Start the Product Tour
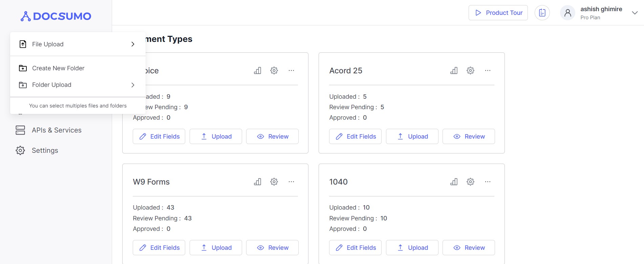This screenshot has width=644, height=264. pos(498,13)
